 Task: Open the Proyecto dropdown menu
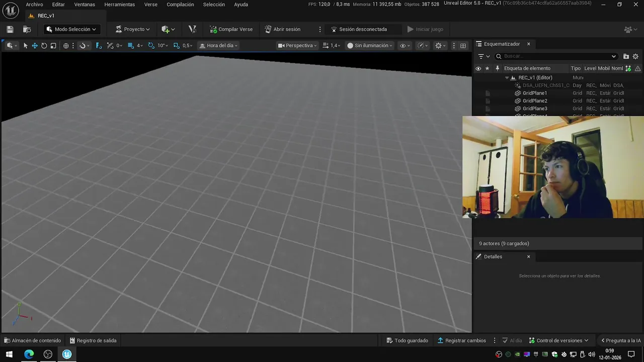click(133, 29)
